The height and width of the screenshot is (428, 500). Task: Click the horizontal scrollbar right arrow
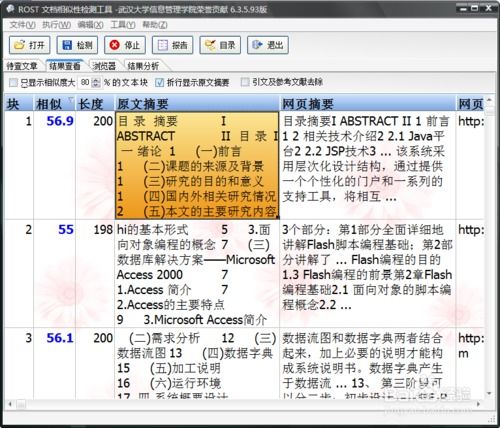point(479,405)
